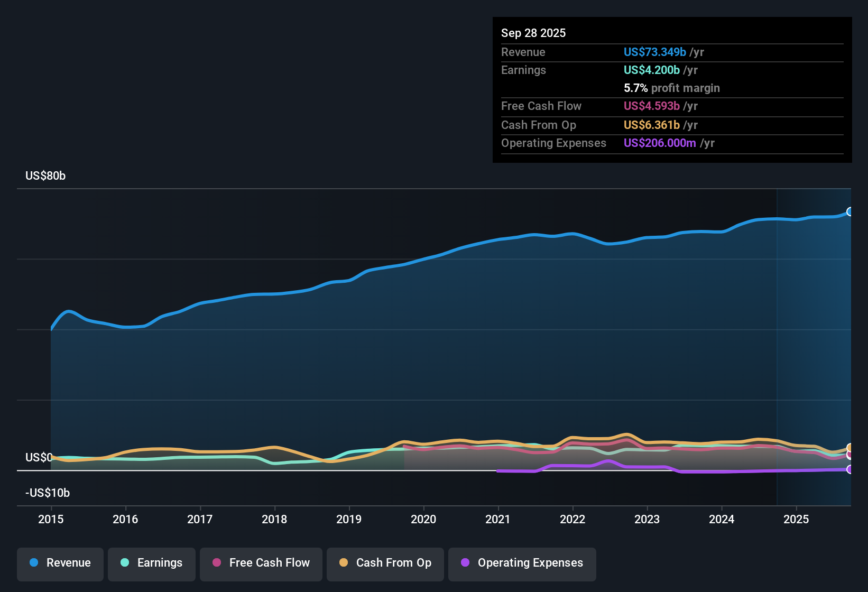
Task: Click the pink Free Cash Flow legend dot
Action: point(217,562)
